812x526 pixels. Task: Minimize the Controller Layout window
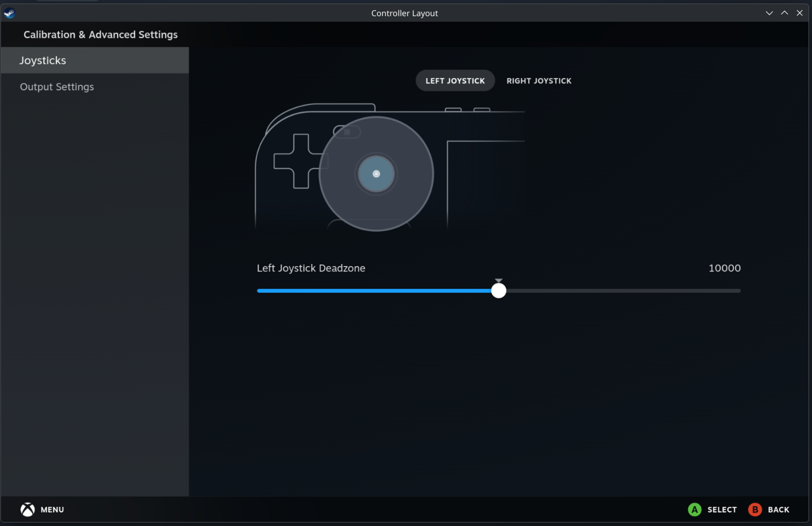(769, 13)
